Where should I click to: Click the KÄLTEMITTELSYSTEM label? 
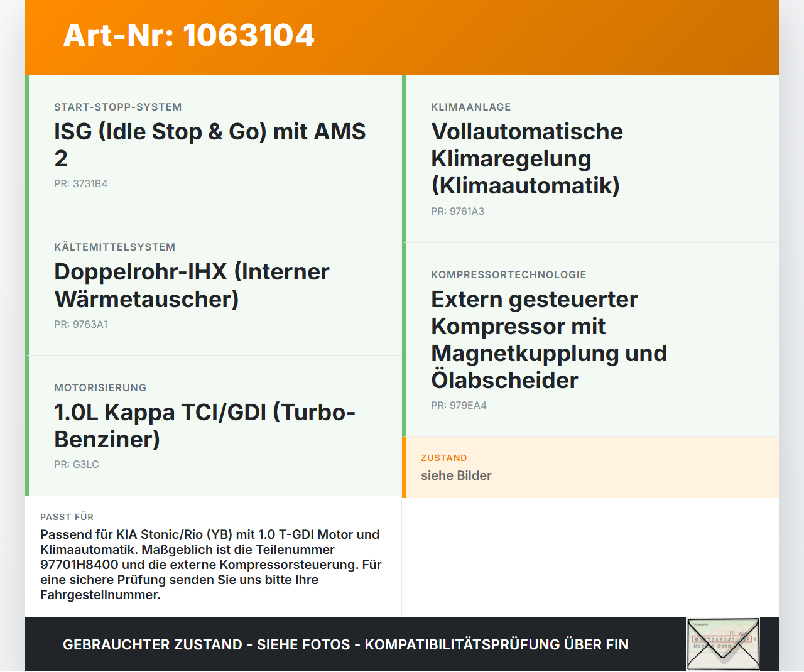coord(115,247)
